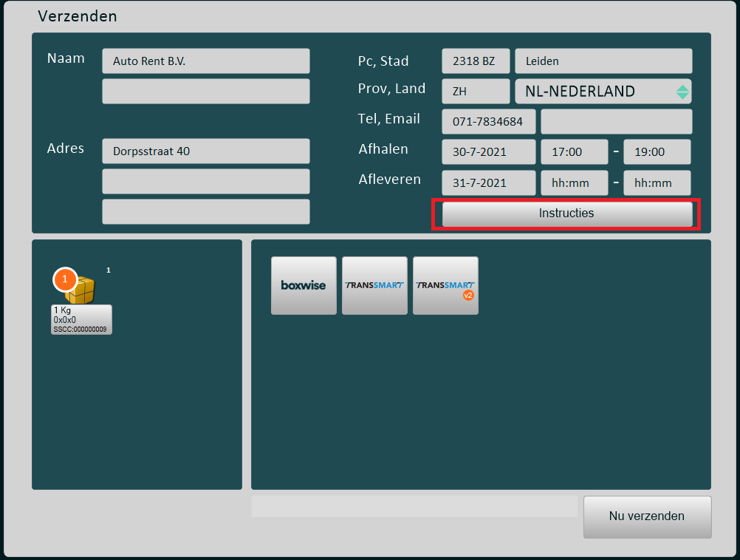Select the boxwise carrier icon
The image size is (740, 560).
click(304, 285)
